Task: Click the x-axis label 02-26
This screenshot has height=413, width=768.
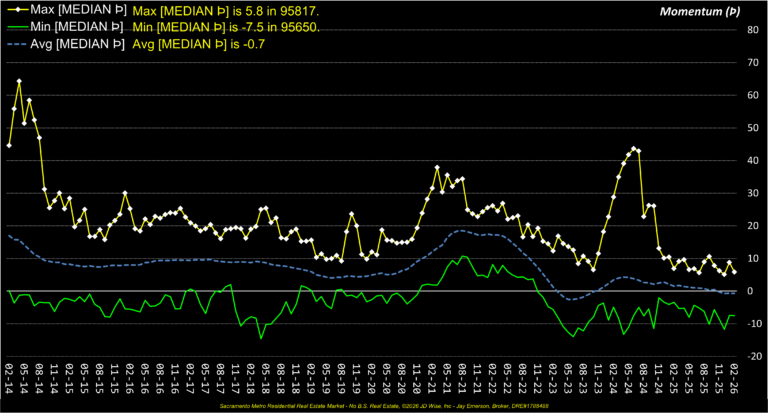Action: (x=734, y=379)
